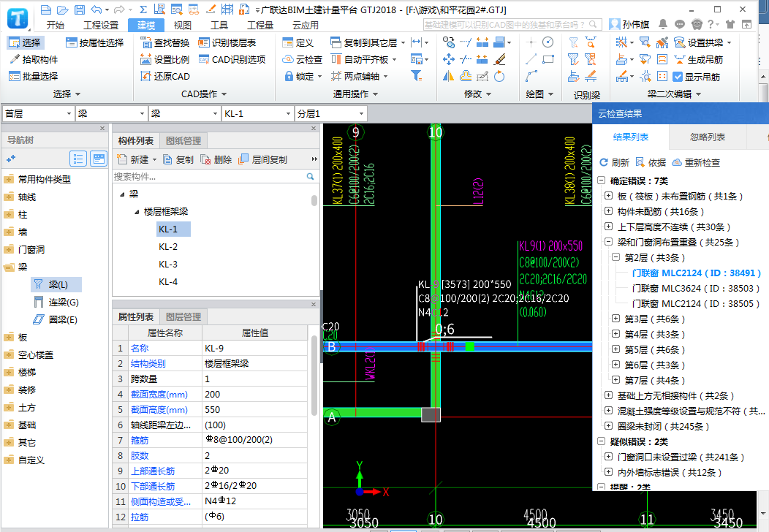This screenshot has height=532, width=769.
Task: Switch to the 工程量 ribbon tab
Action: pyautogui.click(x=260, y=25)
